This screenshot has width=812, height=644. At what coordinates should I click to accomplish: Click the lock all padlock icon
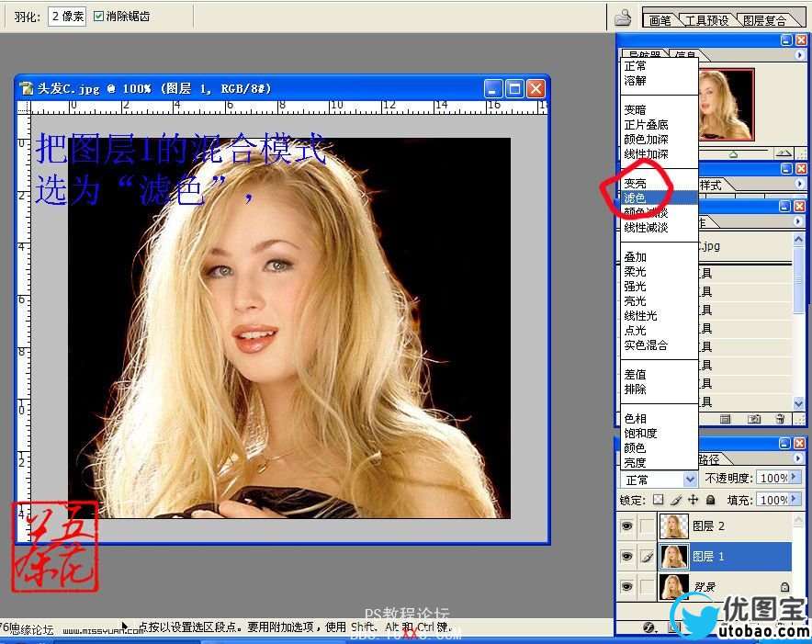(x=711, y=500)
